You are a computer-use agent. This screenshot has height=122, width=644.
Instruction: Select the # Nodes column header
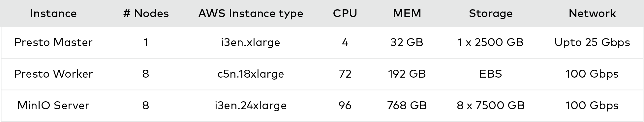coord(146,13)
